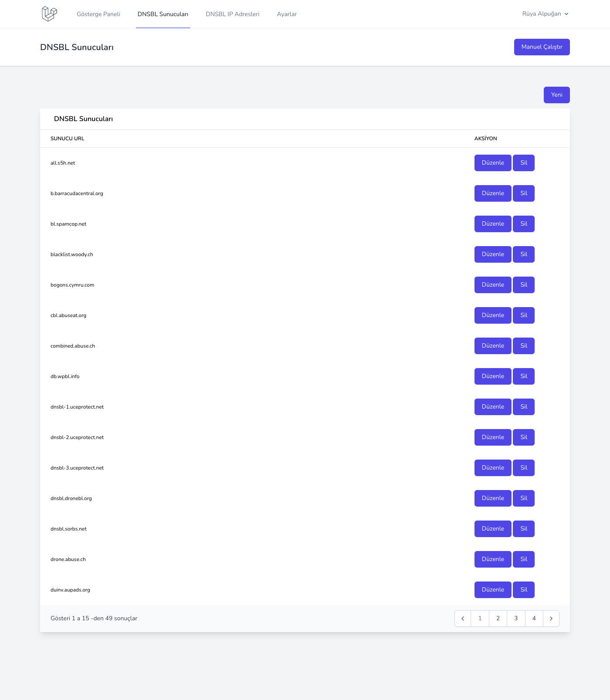This screenshot has height=700, width=610.
Task: Open the Ayarlar menu item
Action: (287, 14)
